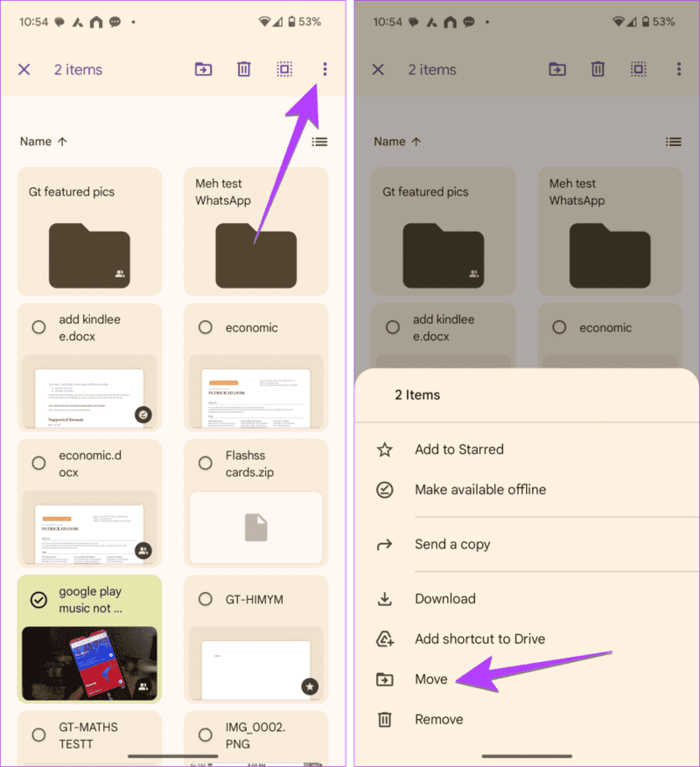Viewport: 700px width, 767px height.
Task: Open Meh test WhatsApp folder in left screen
Action: pos(256,231)
